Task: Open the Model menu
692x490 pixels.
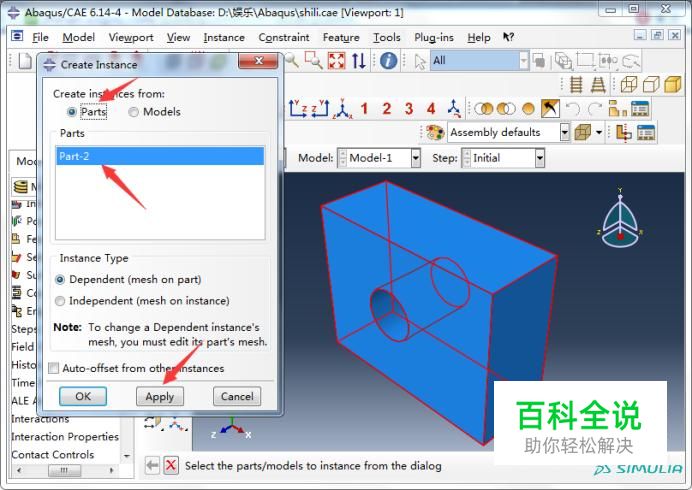Action: [x=79, y=38]
